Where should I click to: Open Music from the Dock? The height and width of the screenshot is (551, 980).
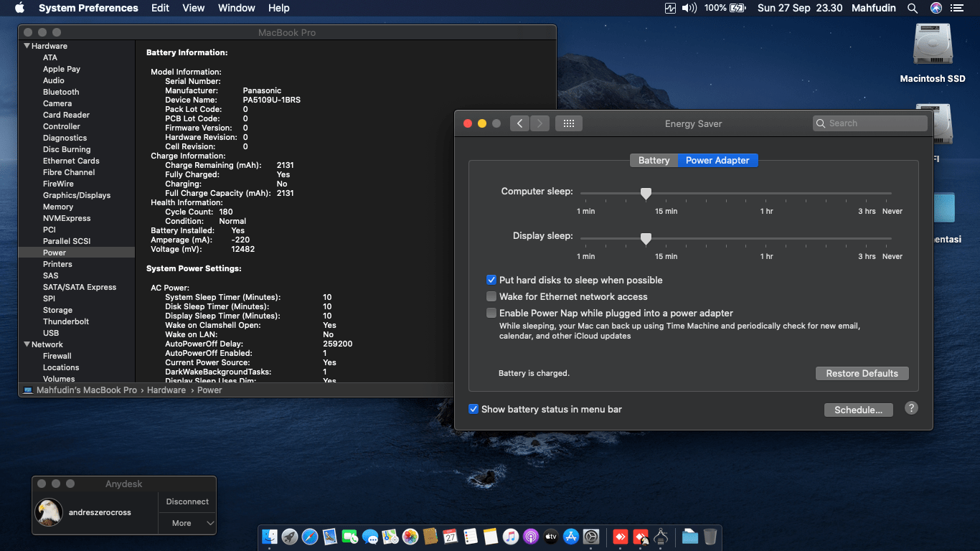click(511, 537)
